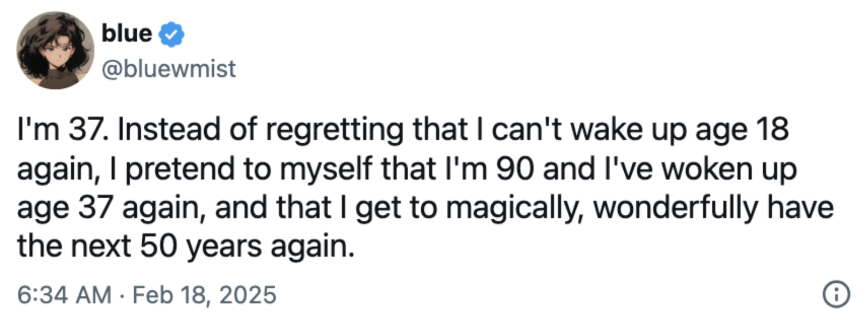Open the info icon beside the timestamp
This screenshot has height=320, width=868.
coord(836,295)
